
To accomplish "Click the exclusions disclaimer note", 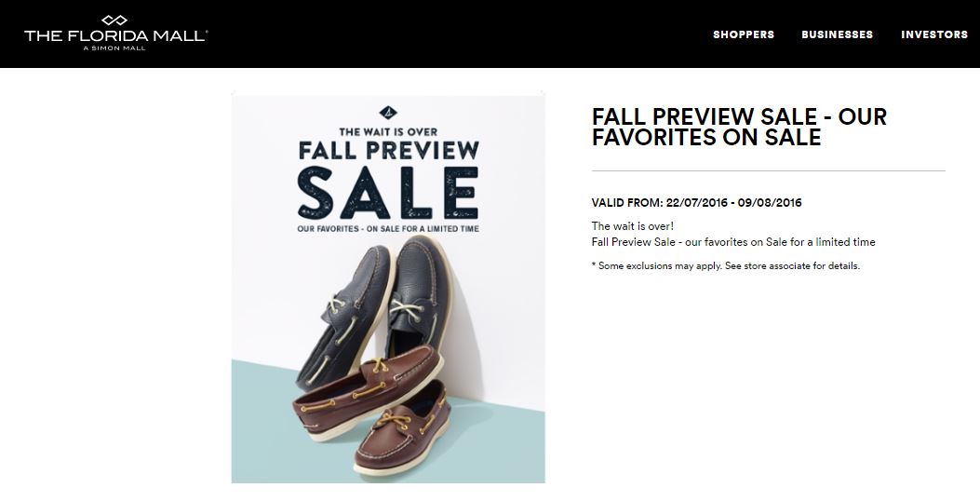I will click(726, 266).
